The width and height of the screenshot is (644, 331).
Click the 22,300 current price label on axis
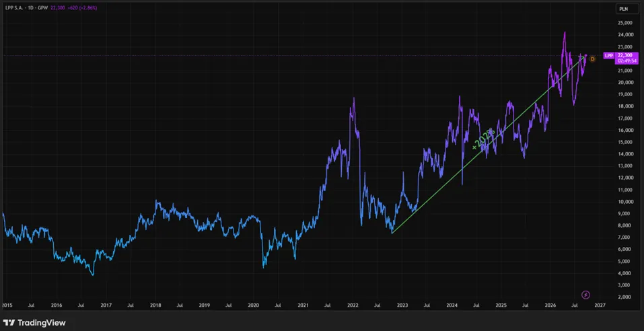(626, 55)
